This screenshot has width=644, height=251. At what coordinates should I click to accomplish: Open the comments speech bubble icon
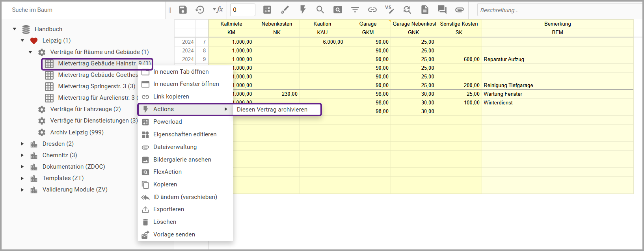pyautogui.click(x=442, y=10)
